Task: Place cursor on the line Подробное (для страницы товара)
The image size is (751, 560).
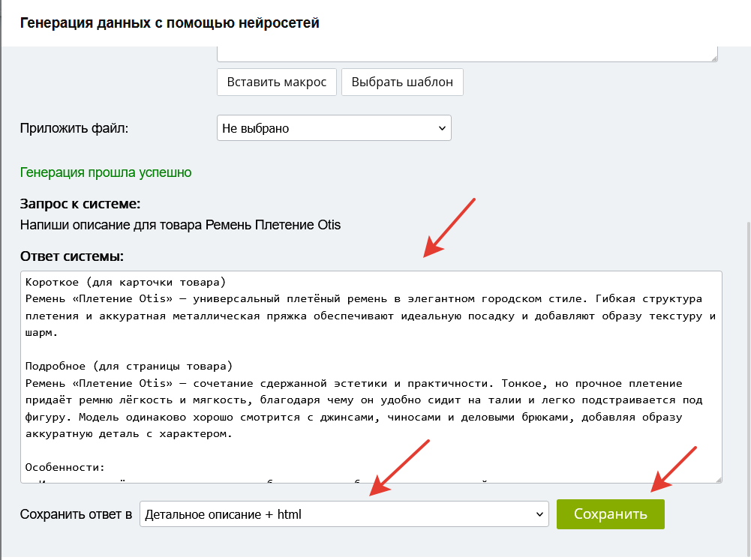Action: [x=128, y=367]
